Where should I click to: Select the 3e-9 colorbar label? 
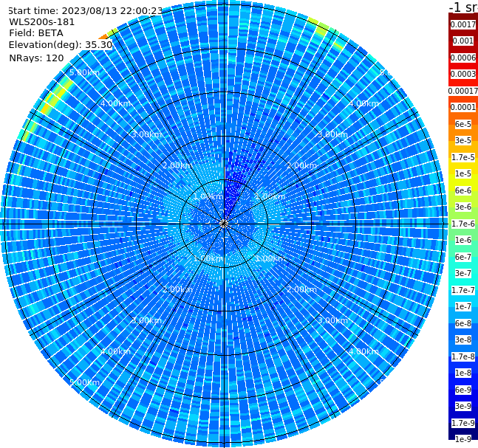click(x=463, y=406)
